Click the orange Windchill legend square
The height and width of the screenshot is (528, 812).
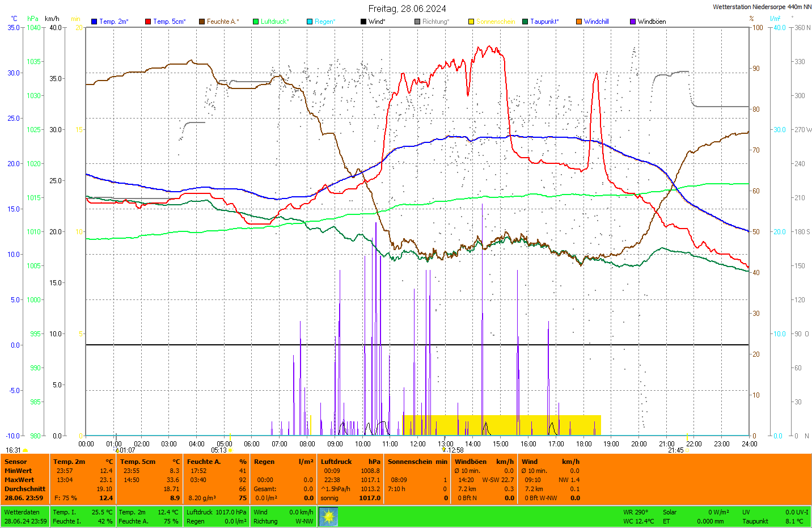[x=579, y=22]
